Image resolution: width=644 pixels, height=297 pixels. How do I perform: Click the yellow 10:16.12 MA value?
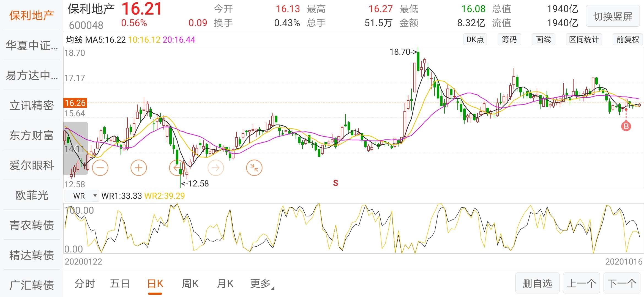click(144, 40)
